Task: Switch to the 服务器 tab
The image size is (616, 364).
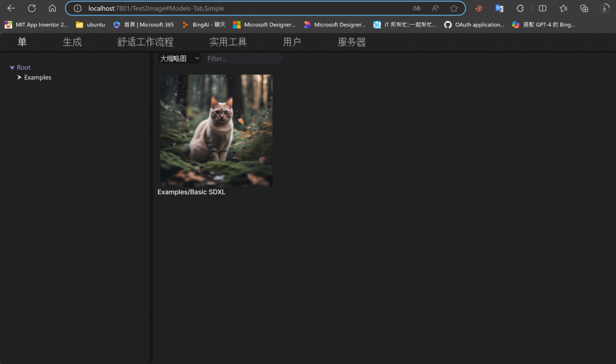Action: pos(351,42)
